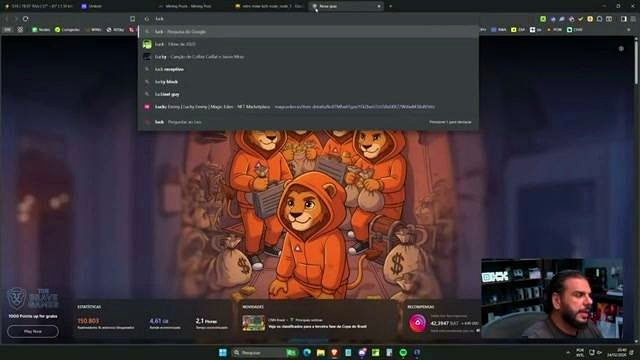This screenshot has width=640, height=360.
Task: Open the Windows Start button
Action: [x=222, y=353]
